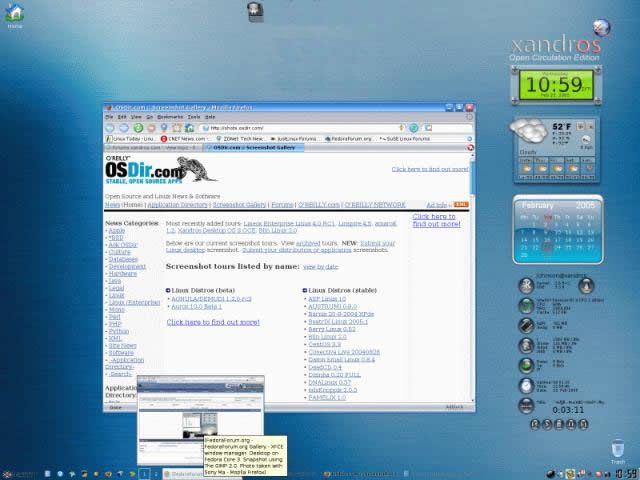Click in the URL address bar
The height and width of the screenshot is (480, 640).
(x=300, y=128)
